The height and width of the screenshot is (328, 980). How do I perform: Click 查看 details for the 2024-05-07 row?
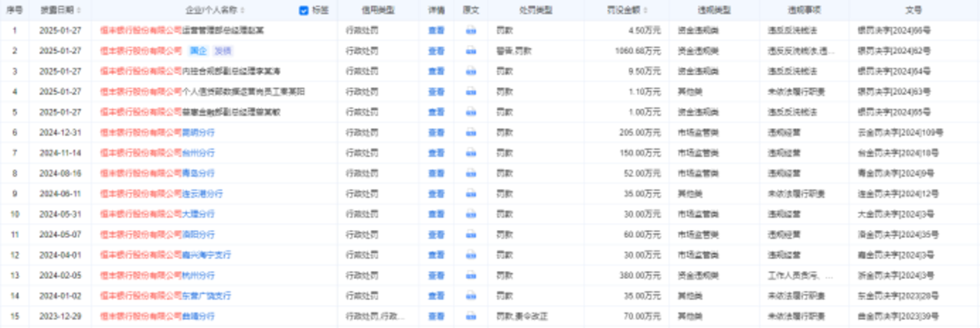click(436, 235)
